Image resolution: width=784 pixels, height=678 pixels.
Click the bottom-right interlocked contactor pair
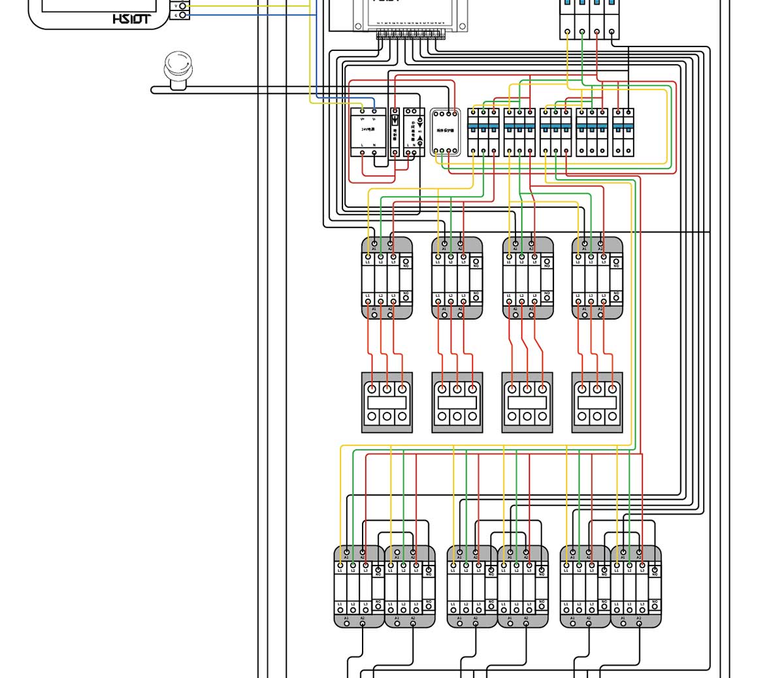pos(610,586)
